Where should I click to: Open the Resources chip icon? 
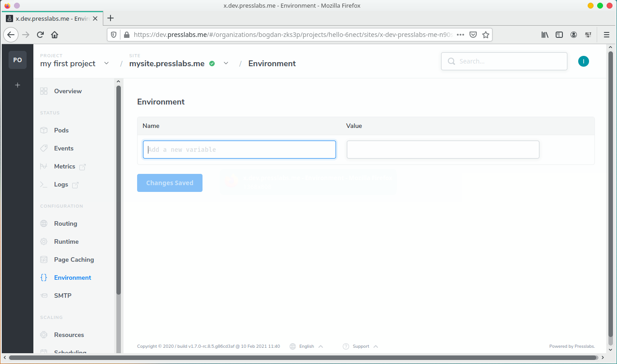click(44, 335)
